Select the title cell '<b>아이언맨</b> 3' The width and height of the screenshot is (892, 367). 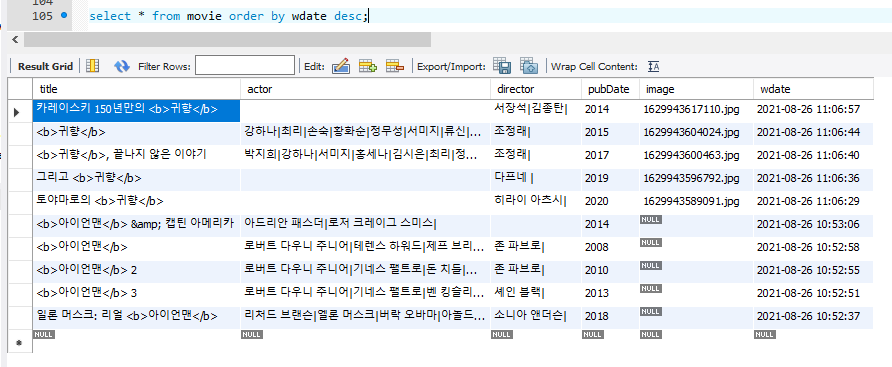pos(137,294)
